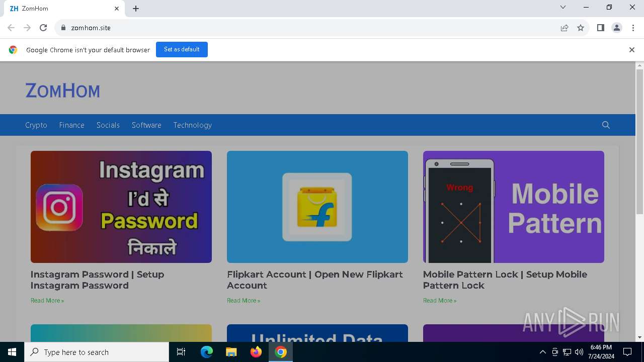Open Flipkart Account article title
644x362 pixels.
point(315,280)
